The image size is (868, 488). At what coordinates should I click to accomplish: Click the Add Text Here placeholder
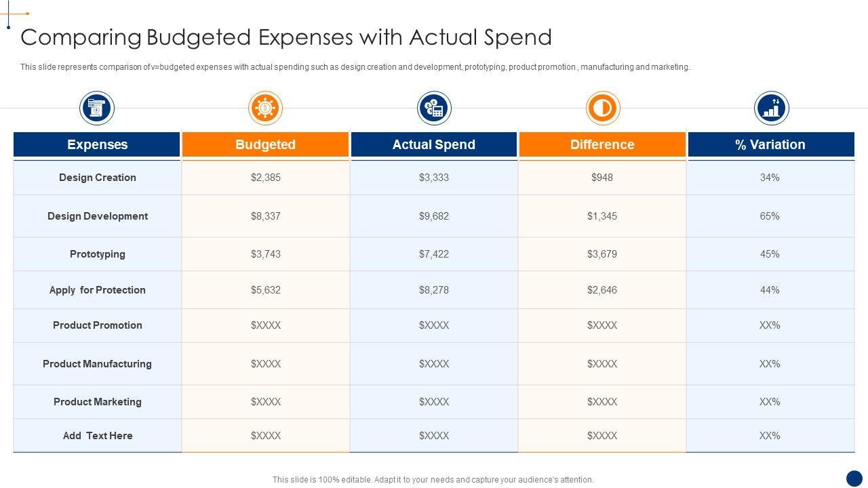(98, 436)
